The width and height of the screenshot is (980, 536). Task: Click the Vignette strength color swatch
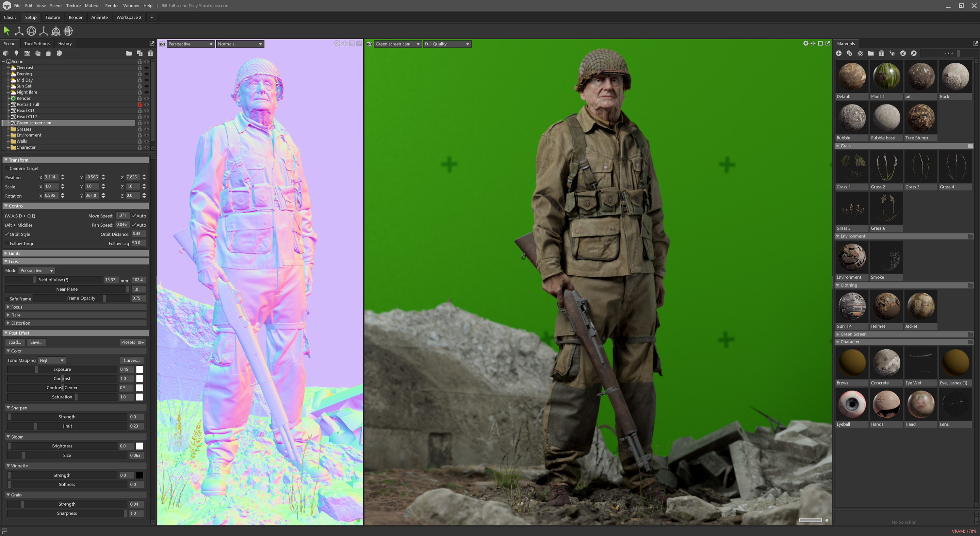(x=139, y=475)
